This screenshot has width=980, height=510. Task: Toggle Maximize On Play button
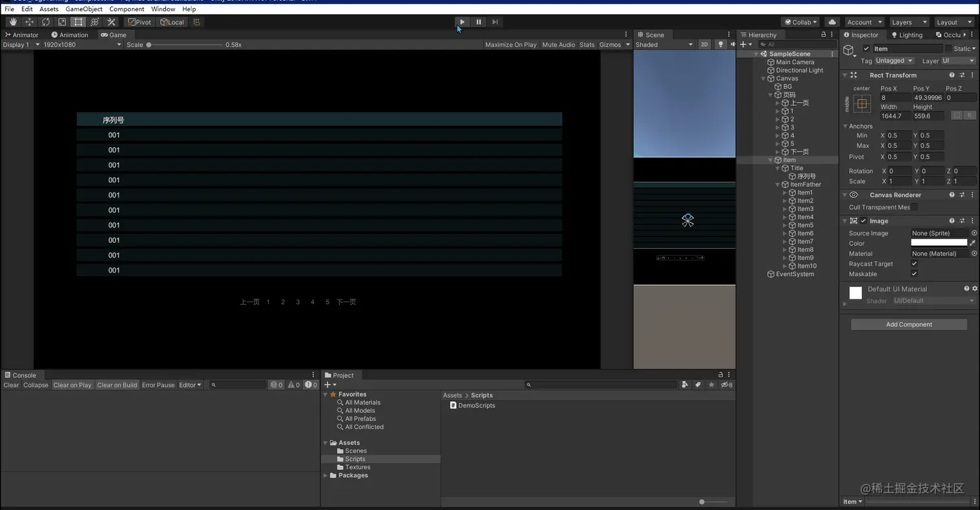click(x=510, y=45)
